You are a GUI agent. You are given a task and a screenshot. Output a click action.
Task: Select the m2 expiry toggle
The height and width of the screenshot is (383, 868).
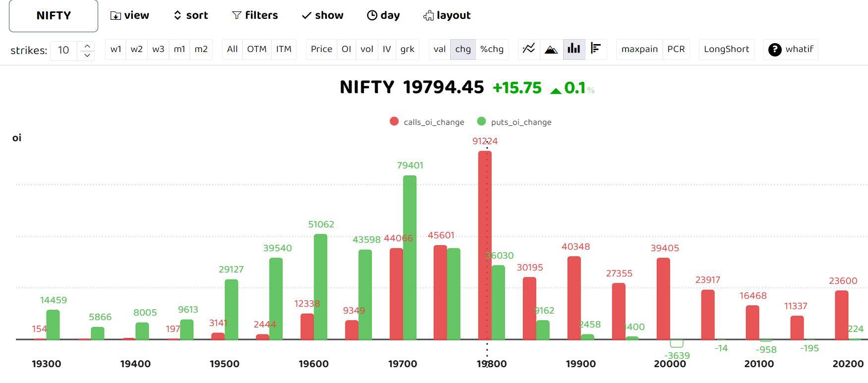201,49
